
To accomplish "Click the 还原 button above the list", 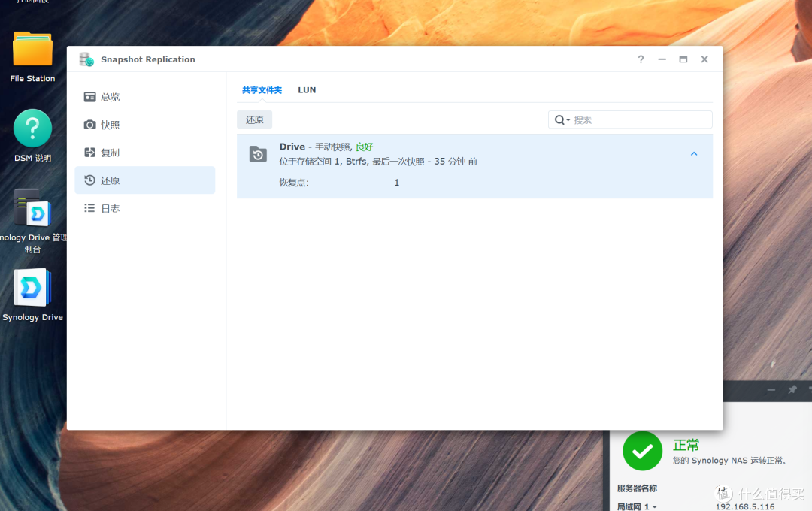I will click(x=254, y=119).
